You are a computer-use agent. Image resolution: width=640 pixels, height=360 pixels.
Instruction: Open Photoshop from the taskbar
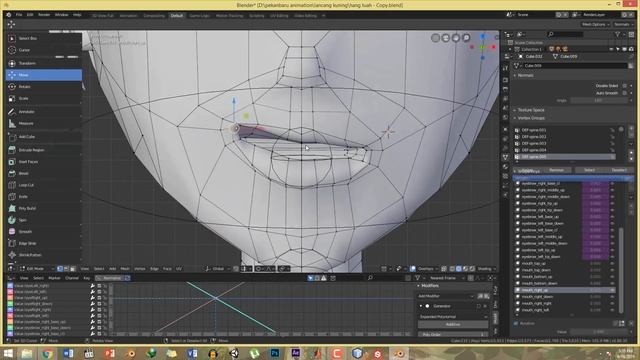pyautogui.click(x=275, y=353)
